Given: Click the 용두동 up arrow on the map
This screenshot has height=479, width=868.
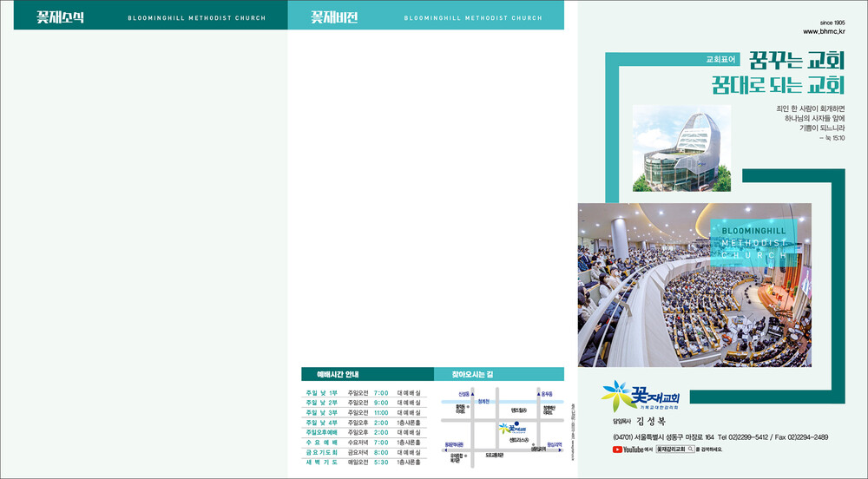Looking at the screenshot, I should pos(539,393).
